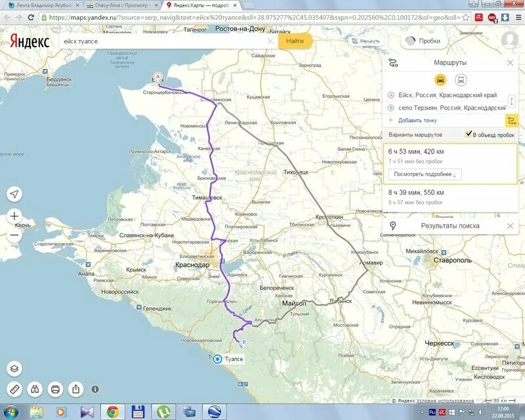Screen dimensions: 525x420
Task: Zoom in with the plus button
Action: [x=14, y=217]
